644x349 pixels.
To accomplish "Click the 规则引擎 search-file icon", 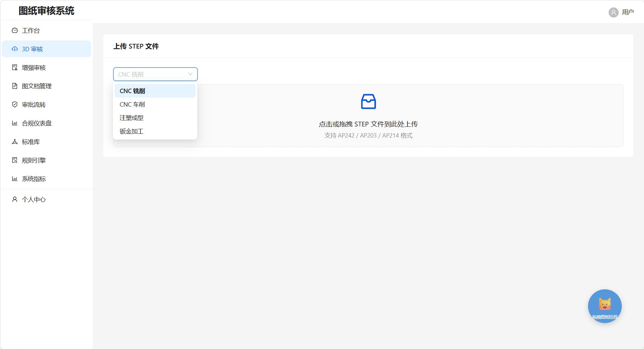I will point(14,160).
